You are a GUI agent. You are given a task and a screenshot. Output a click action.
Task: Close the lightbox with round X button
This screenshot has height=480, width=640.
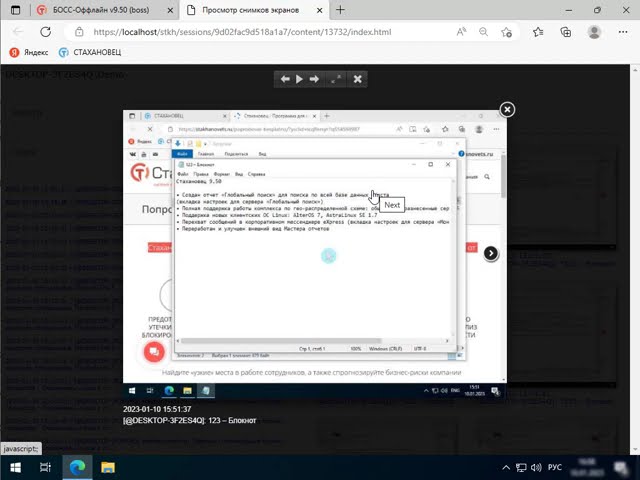(507, 109)
